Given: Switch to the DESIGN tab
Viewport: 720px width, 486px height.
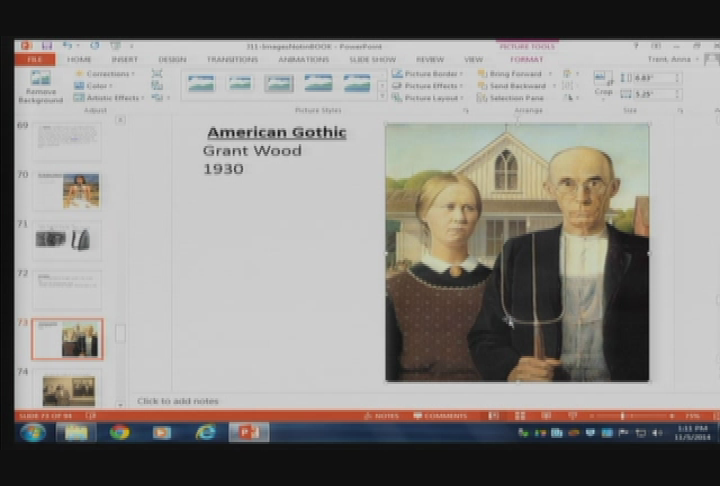Looking at the screenshot, I should 172,59.
